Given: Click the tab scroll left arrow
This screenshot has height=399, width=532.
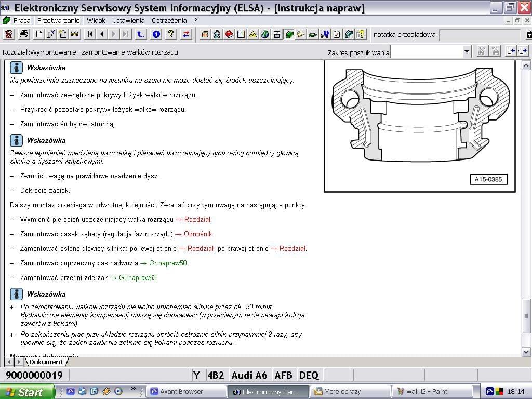Looking at the screenshot, I should (x=9, y=362).
